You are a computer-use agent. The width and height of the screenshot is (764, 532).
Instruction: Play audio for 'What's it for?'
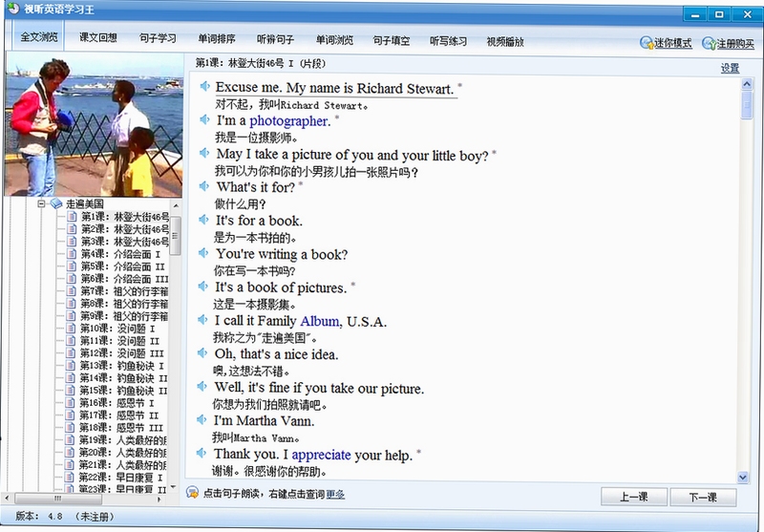204,186
